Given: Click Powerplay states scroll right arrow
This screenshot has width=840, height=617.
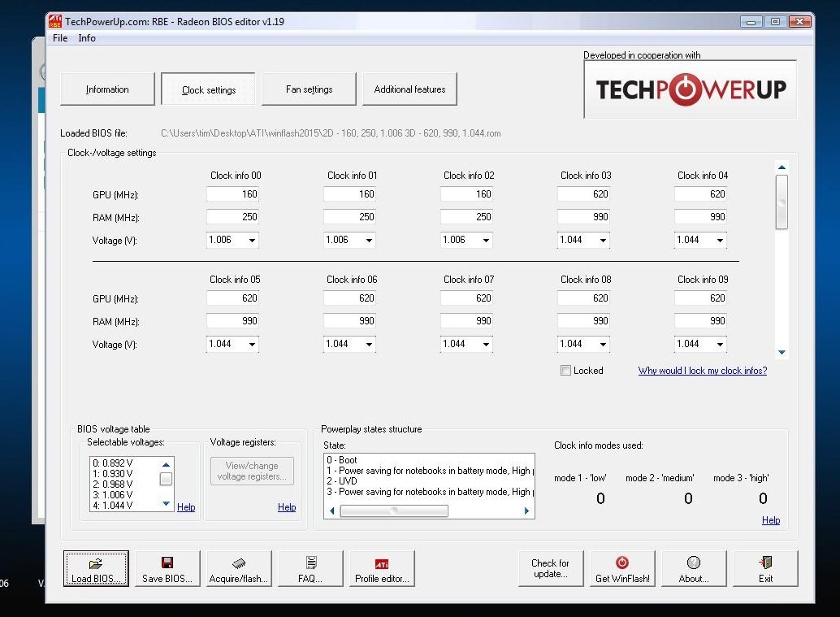Looking at the screenshot, I should coord(526,511).
